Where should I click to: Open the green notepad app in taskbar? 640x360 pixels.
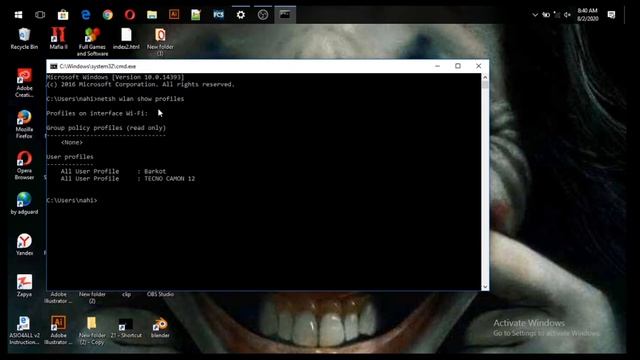[196, 15]
